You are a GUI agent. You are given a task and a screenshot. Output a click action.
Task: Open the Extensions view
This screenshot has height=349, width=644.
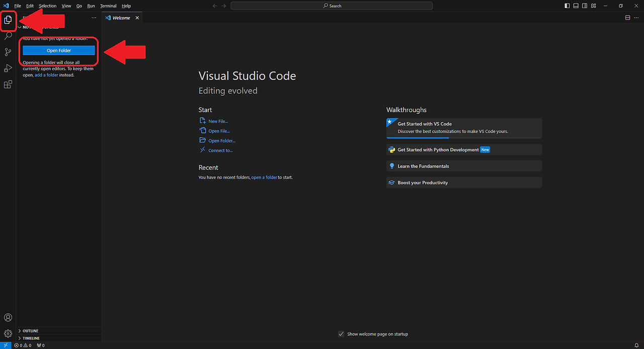tap(8, 84)
